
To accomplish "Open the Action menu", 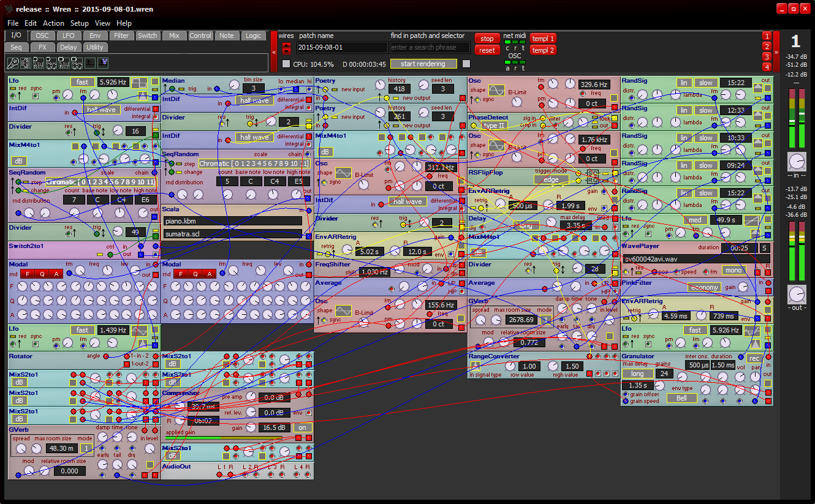I will pyautogui.click(x=53, y=23).
